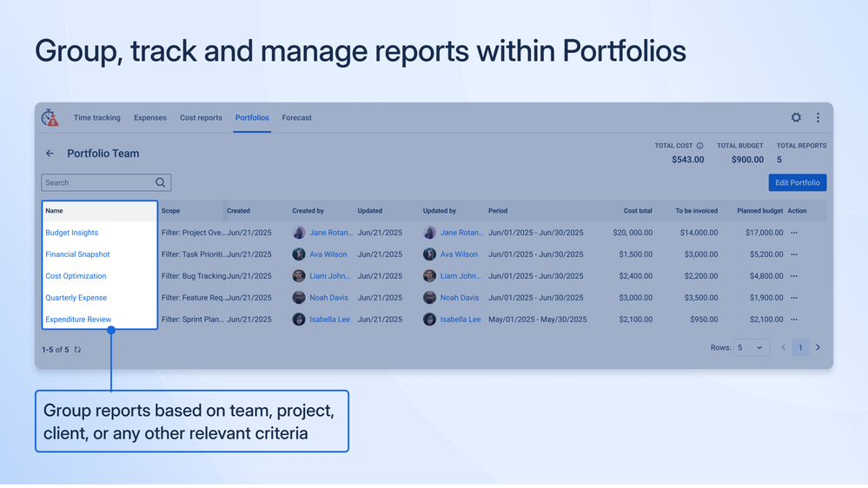868x488 pixels.
Task: Click the search magnifier icon
Action: 161,182
